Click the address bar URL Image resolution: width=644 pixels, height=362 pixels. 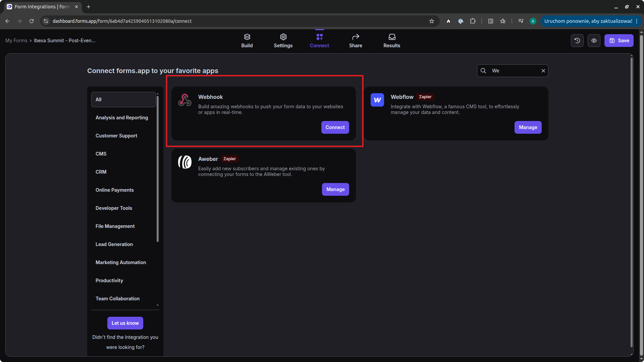tap(122, 21)
